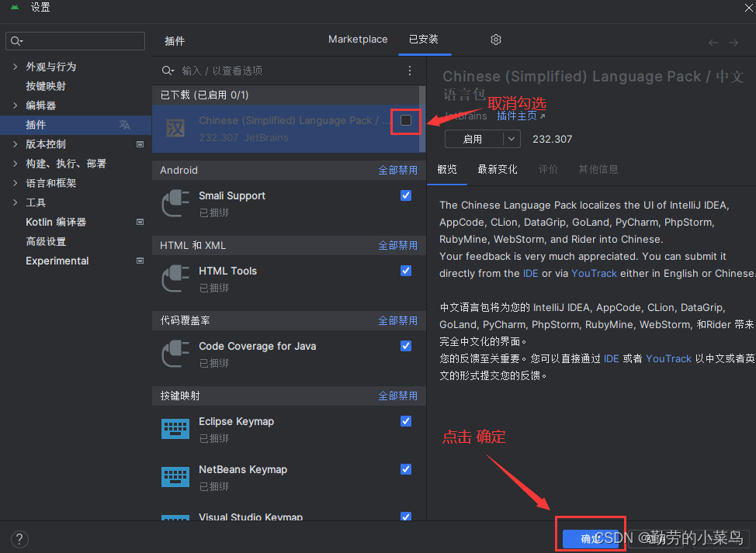Expand the 版本控制 tree node
The image size is (756, 553).
pos(15,144)
